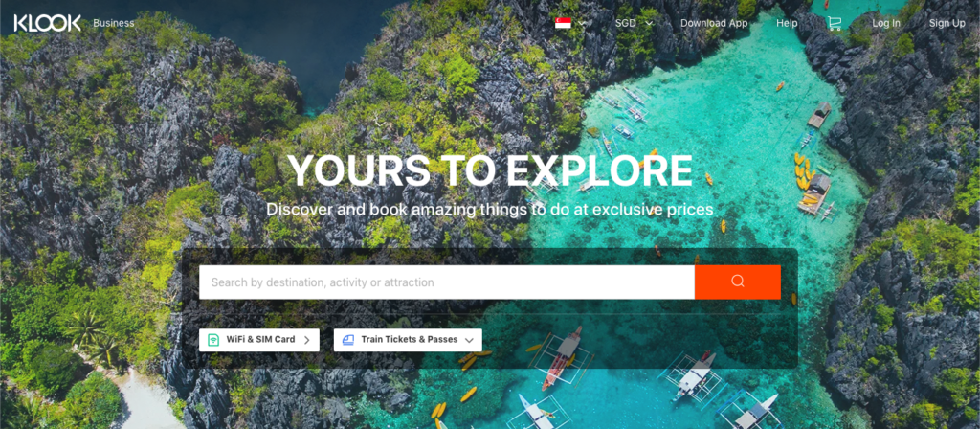Click the orange search magnifier button
This screenshot has height=429, width=980.
(738, 282)
